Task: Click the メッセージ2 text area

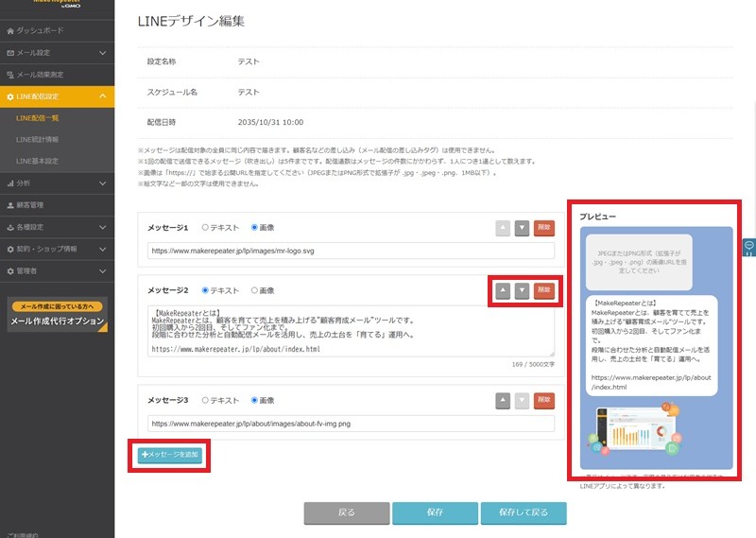Action: [351, 331]
